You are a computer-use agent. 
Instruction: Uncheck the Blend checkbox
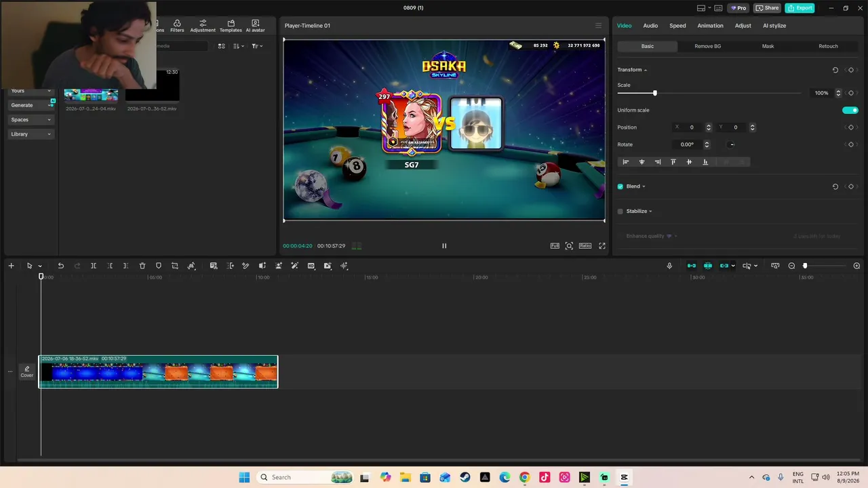tap(620, 186)
